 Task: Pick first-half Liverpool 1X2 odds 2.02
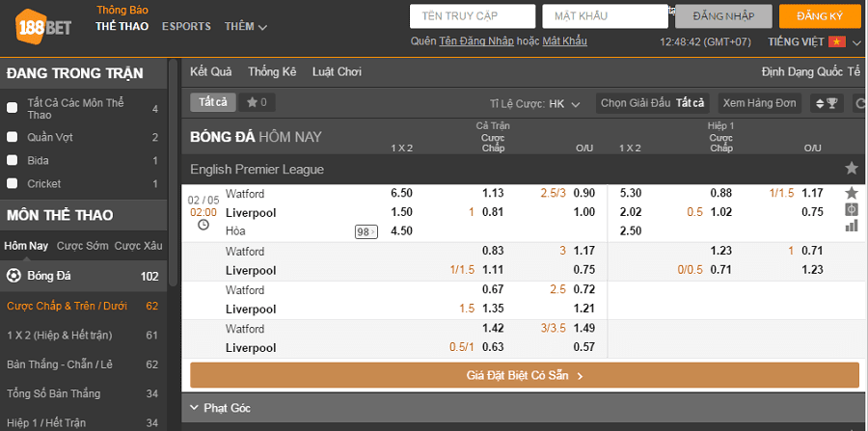point(631,212)
